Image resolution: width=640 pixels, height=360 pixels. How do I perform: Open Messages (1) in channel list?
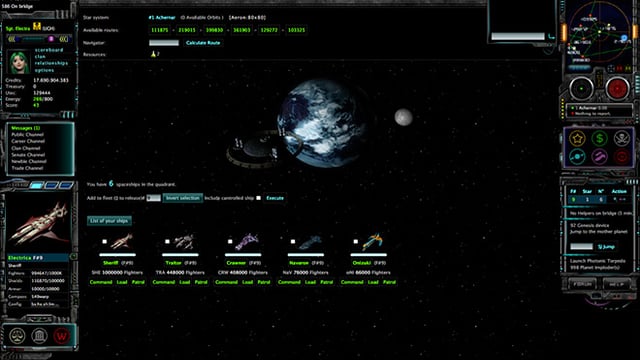[x=26, y=128]
